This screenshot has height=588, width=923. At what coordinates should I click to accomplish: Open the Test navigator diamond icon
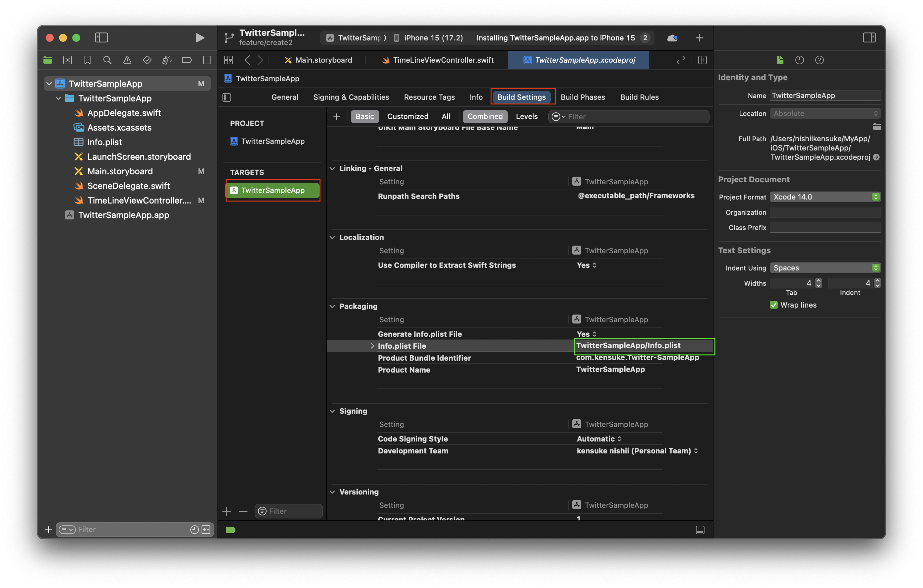coord(147,60)
